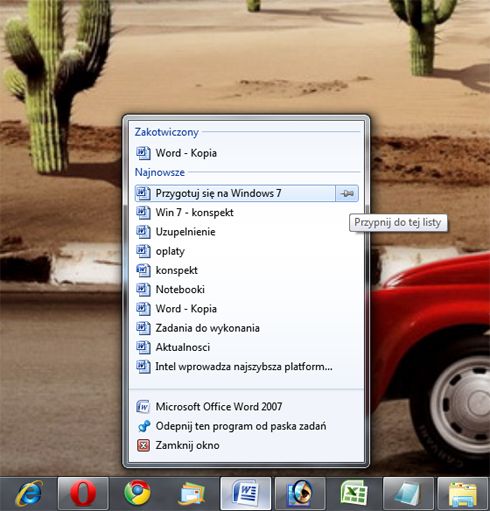
Task: Open pinned document 'Word - Kopia'
Action: 247,153
